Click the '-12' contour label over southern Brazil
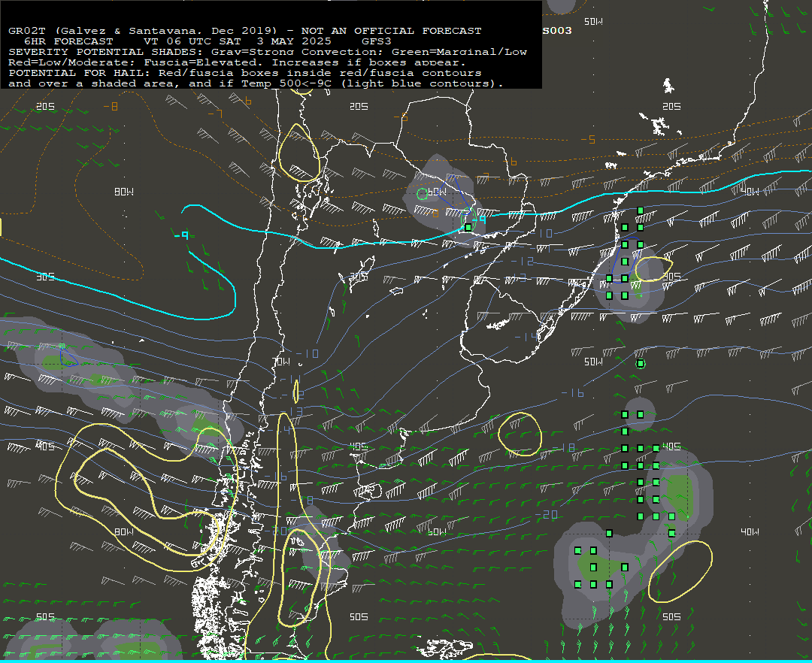The width and height of the screenshot is (812, 663). click(522, 262)
